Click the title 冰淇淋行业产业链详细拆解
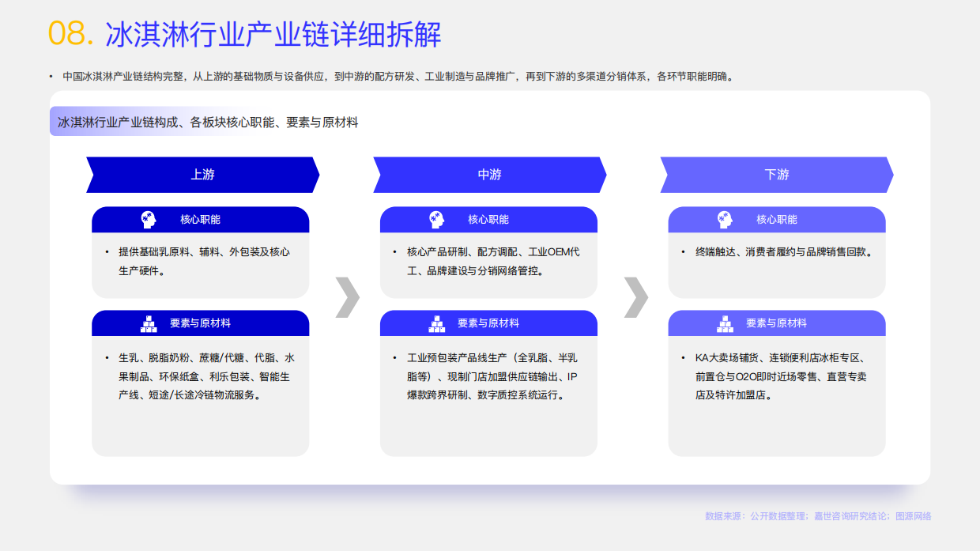 (273, 34)
